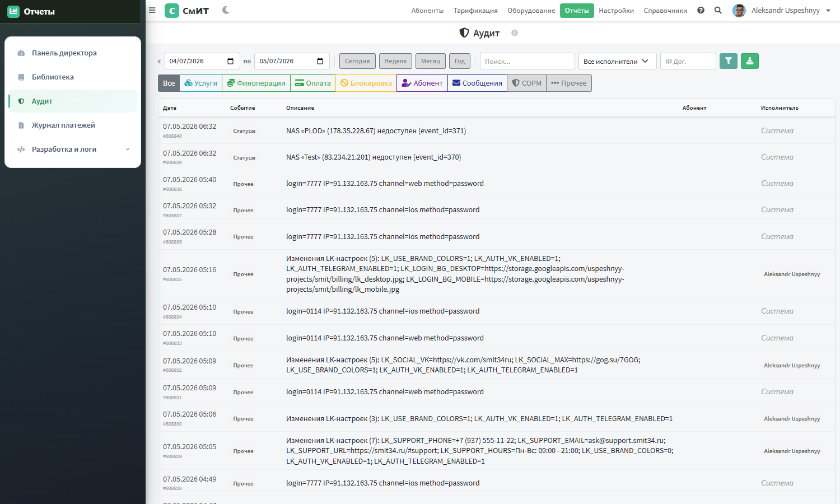Click the date 07.05.2026 05:40
The height and width of the screenshot is (504, 840).
pos(189,180)
